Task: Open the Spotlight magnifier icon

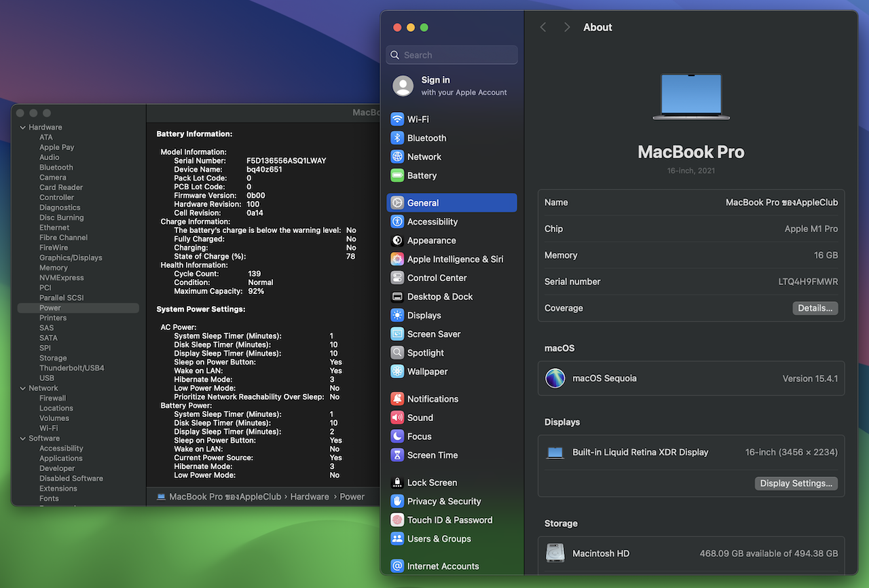Action: [397, 353]
